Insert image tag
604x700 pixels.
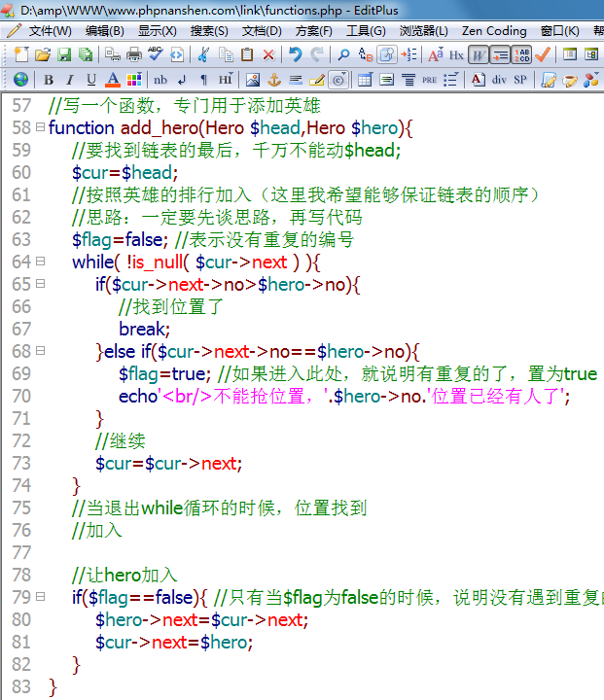[x=253, y=80]
